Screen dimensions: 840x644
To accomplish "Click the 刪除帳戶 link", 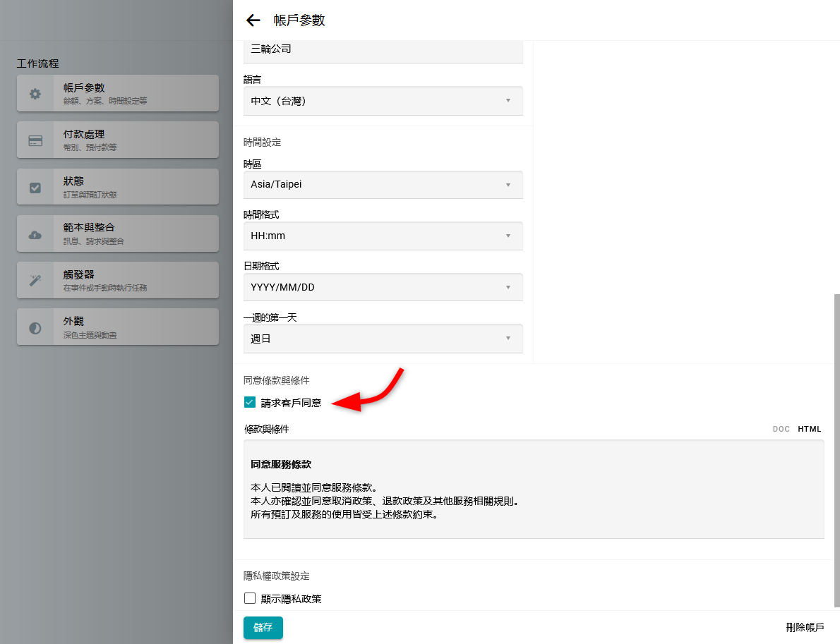I will pyautogui.click(x=805, y=627).
